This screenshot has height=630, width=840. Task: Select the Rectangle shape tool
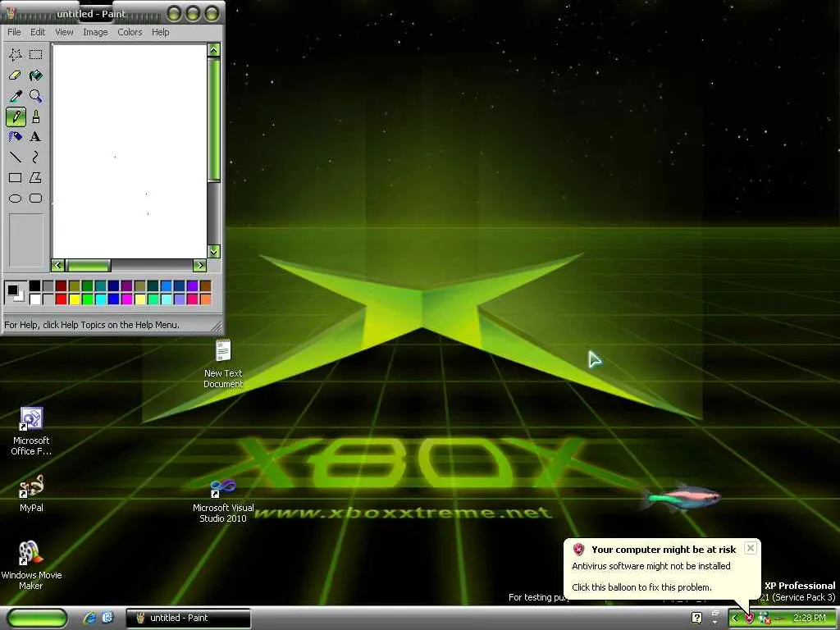[15, 177]
